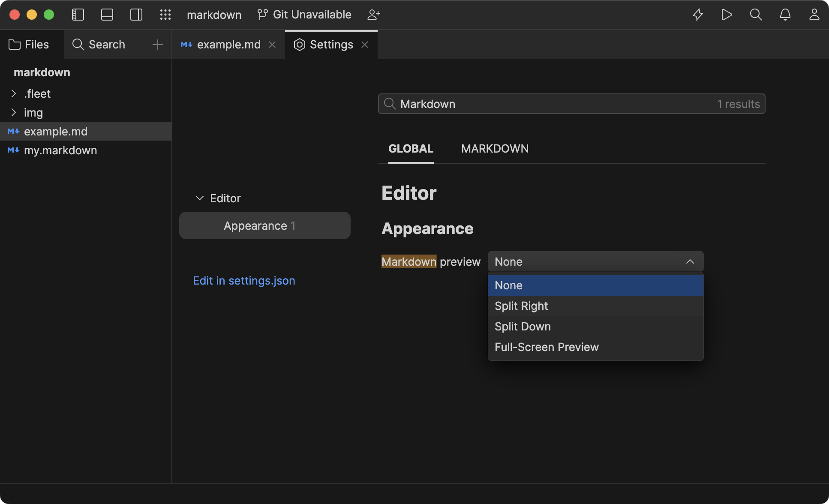This screenshot has height=504, width=829.
Task: Toggle the bottom panel icon
Action: click(x=107, y=15)
